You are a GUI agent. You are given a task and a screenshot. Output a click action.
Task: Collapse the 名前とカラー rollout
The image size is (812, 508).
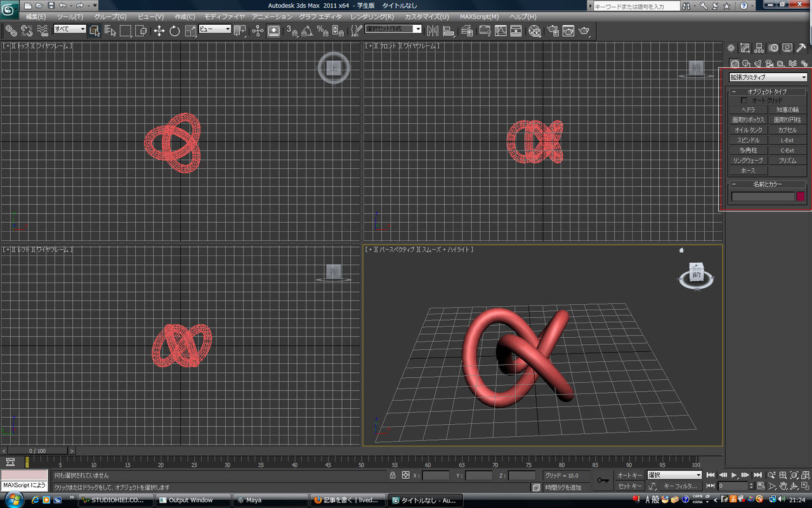(768, 184)
